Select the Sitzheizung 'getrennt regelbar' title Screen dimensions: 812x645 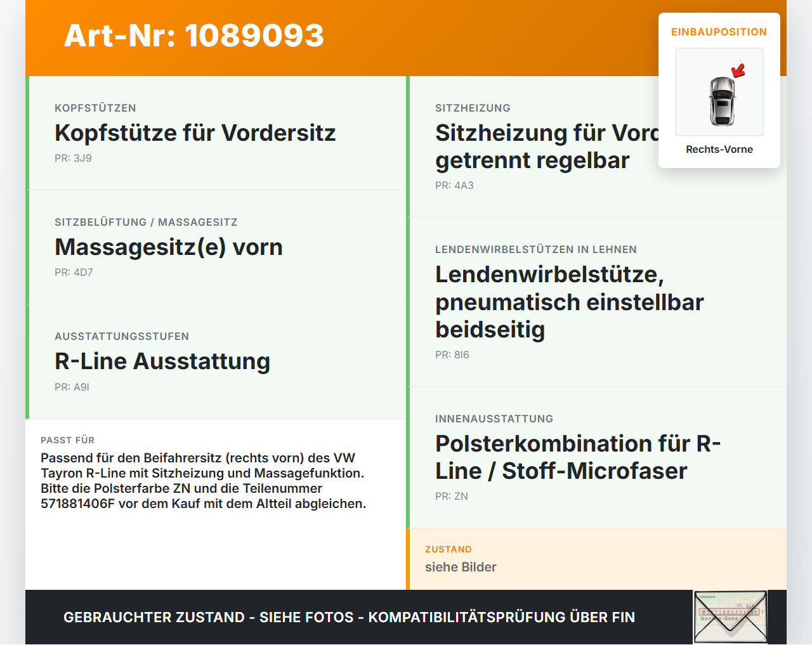(547, 147)
